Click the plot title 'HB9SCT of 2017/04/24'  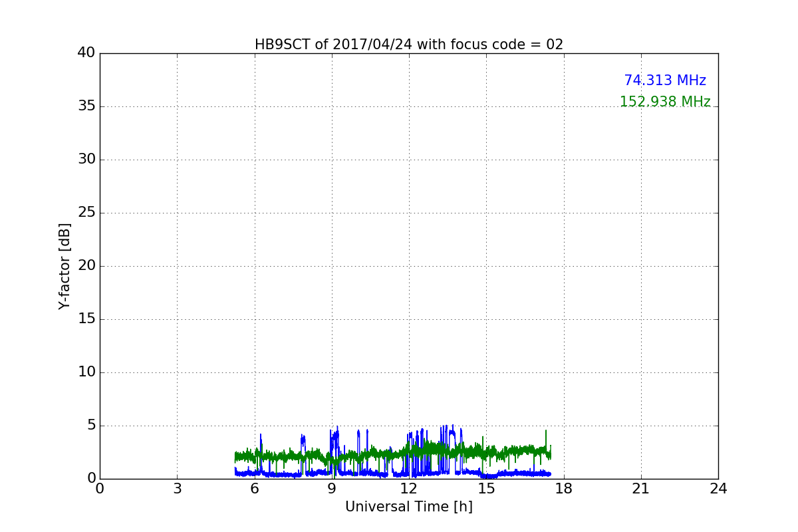408,45
